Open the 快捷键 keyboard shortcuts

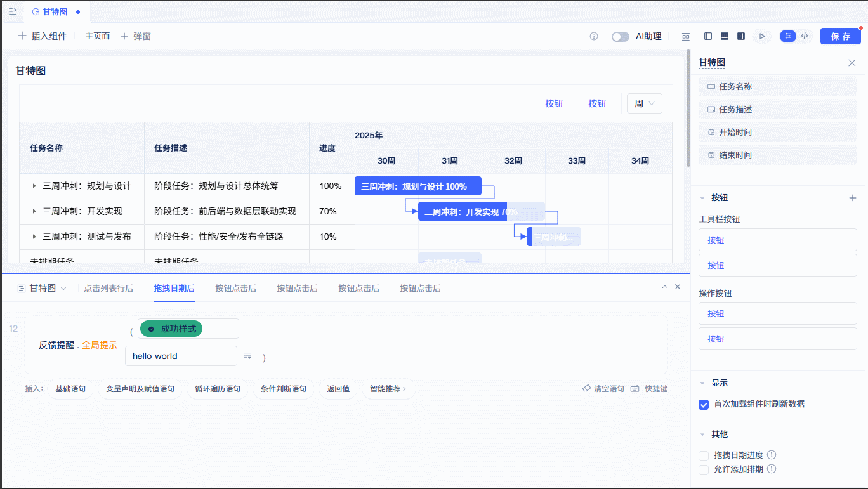(x=649, y=389)
